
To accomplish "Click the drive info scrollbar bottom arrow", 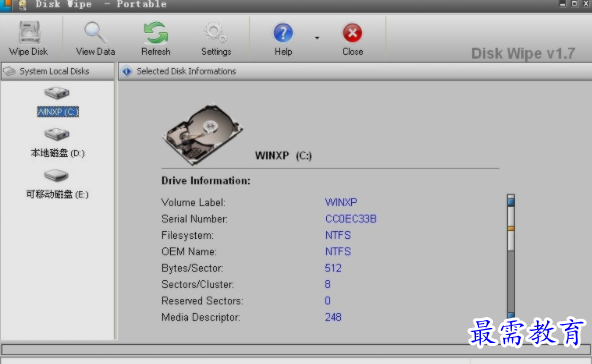I will pos(511,315).
